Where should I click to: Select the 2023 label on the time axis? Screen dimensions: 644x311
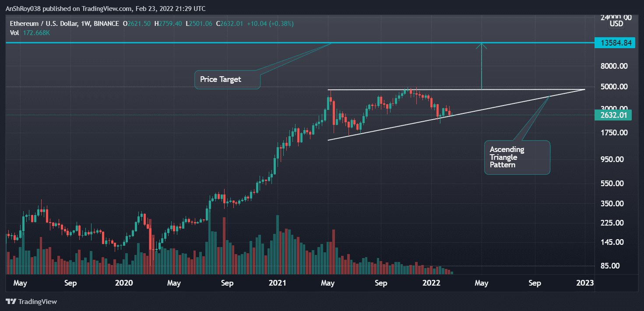pyautogui.click(x=584, y=283)
